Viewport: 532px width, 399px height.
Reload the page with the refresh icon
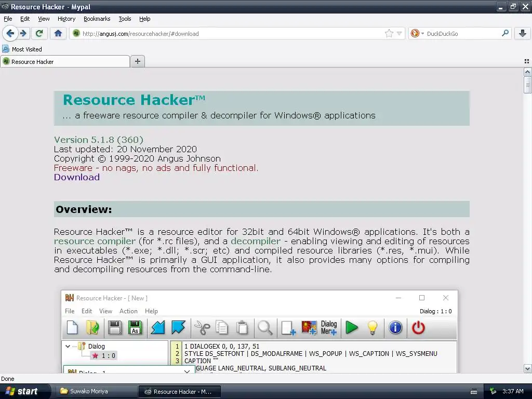[x=39, y=33]
